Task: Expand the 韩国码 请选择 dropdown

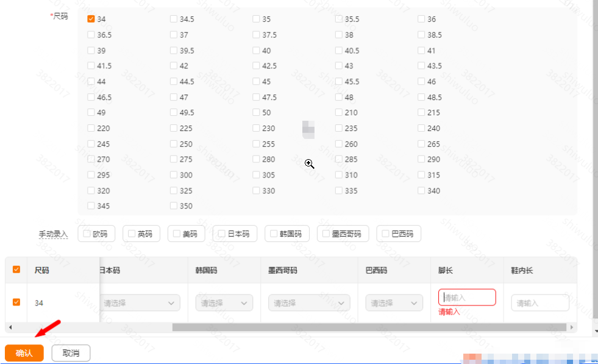Action: click(x=224, y=302)
